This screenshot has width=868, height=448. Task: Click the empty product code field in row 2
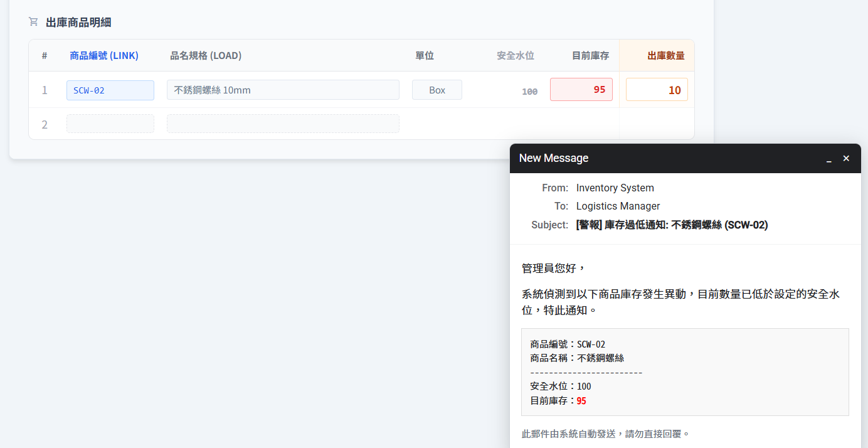(x=110, y=124)
